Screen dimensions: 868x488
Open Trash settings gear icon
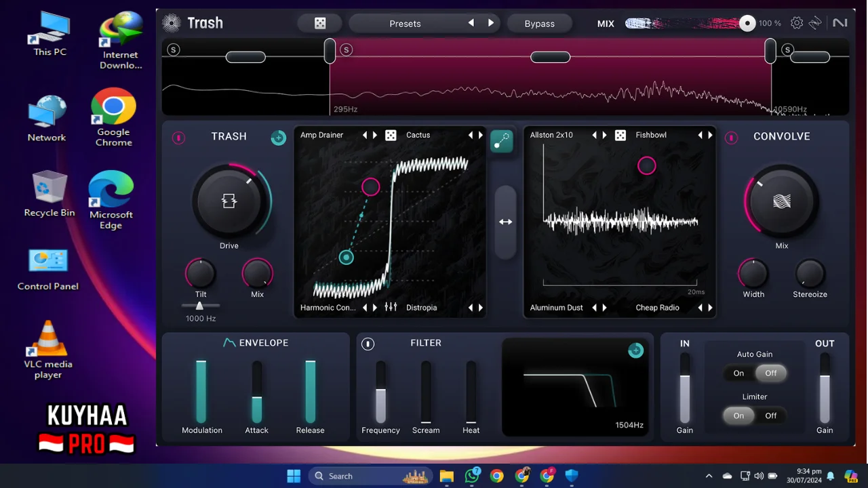(797, 23)
